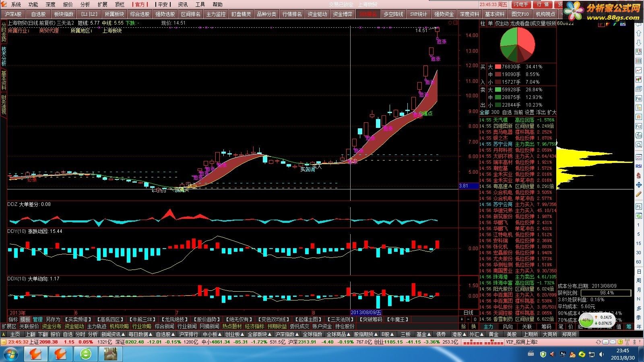Open the f(x) formula manager icon
Image resolution: width=644 pixels, height=362 pixels.
638,135
